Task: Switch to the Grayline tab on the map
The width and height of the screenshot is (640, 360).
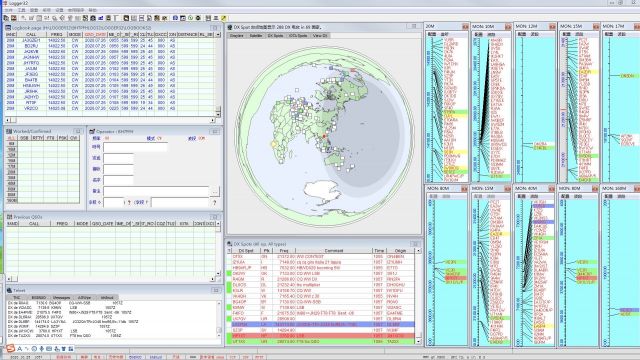Action: 237,36
